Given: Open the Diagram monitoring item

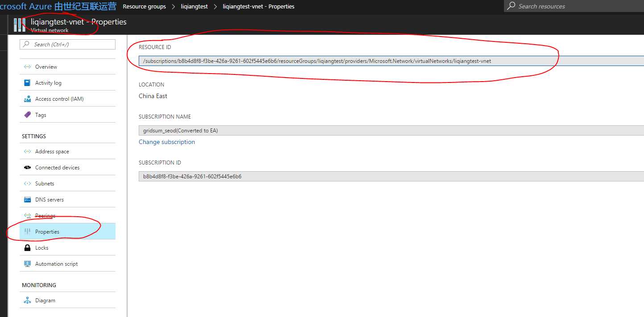Looking at the screenshot, I should 67,300.
